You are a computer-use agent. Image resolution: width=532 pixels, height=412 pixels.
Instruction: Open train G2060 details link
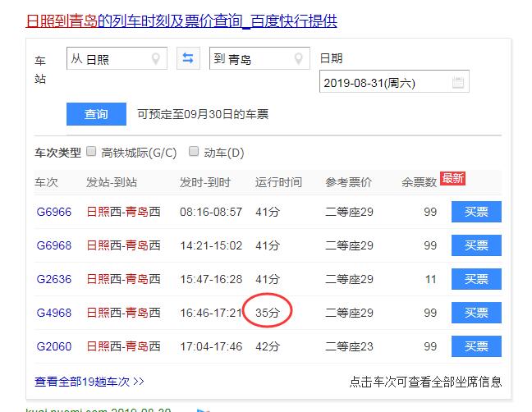point(54,346)
